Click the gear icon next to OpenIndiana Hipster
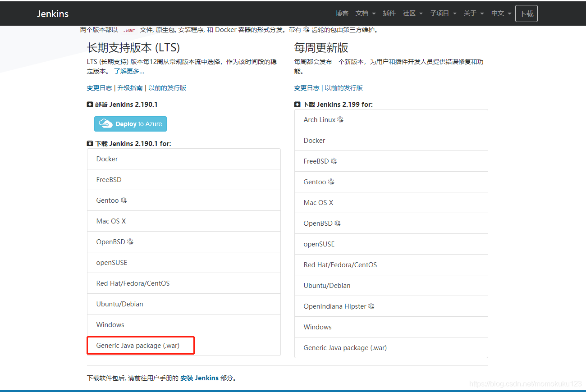 [371, 305]
